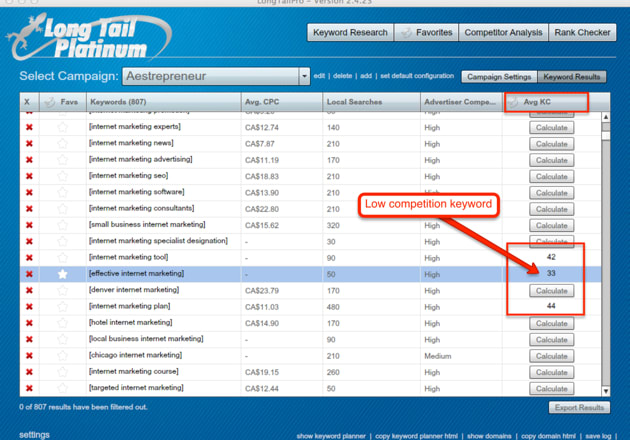Calculate KC for hotel internet marketing
The width and height of the screenshot is (630, 440).
coord(551,323)
